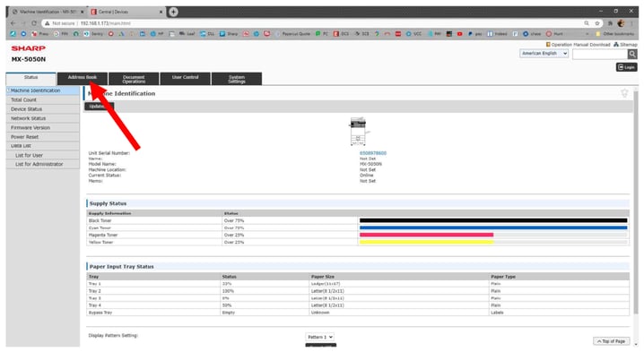The image size is (644, 352).
Task: Click the address bar URL
Action: pos(106,23)
